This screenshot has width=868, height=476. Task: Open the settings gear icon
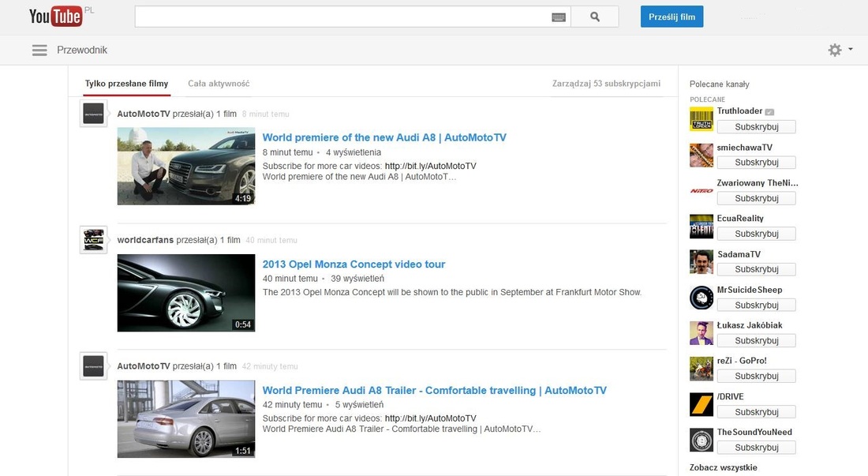[835, 50]
